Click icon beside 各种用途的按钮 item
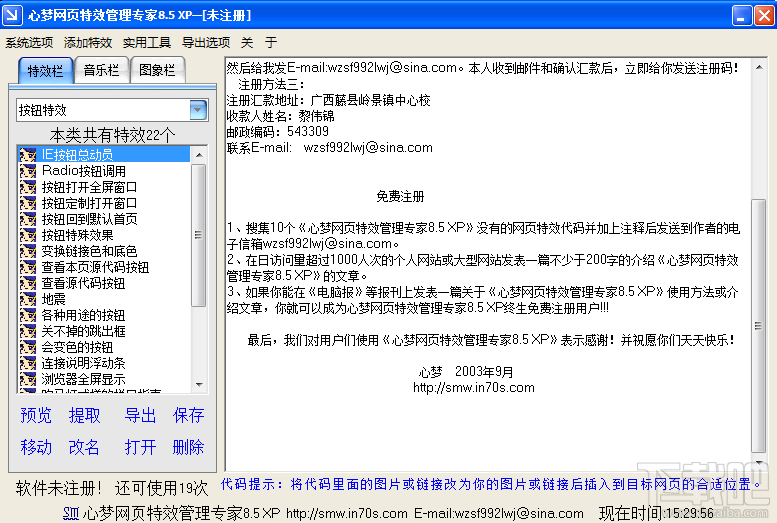The height and width of the screenshot is (523, 777). click(28, 315)
